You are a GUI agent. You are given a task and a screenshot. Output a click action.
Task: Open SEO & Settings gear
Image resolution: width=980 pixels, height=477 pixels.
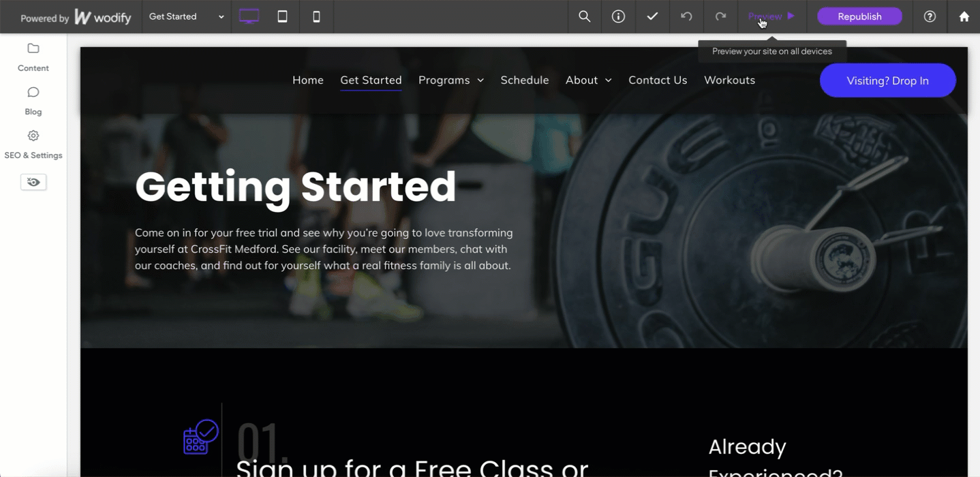click(33, 144)
